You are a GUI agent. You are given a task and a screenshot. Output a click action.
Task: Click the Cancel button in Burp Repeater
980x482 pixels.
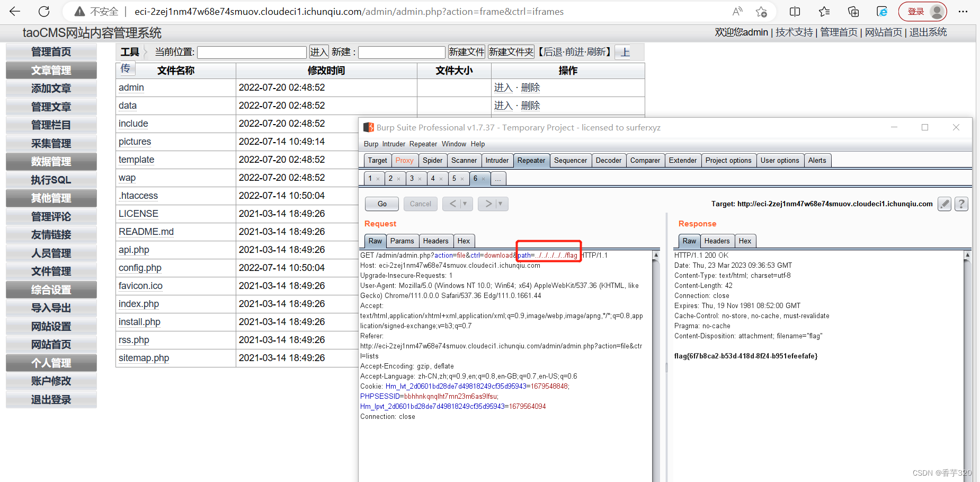coord(421,204)
